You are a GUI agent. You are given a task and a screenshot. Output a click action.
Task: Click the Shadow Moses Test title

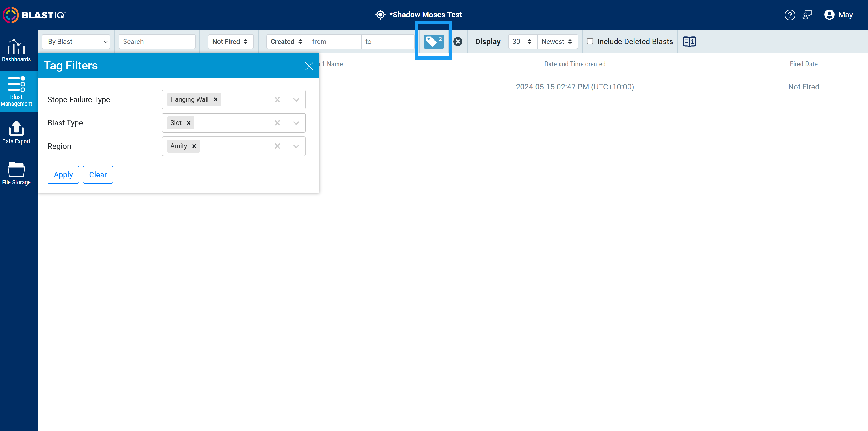tap(426, 15)
